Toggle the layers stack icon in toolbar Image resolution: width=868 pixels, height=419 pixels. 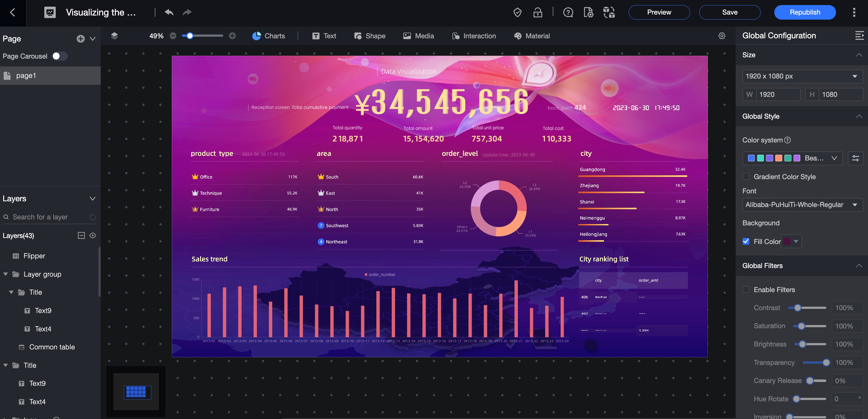(x=114, y=36)
